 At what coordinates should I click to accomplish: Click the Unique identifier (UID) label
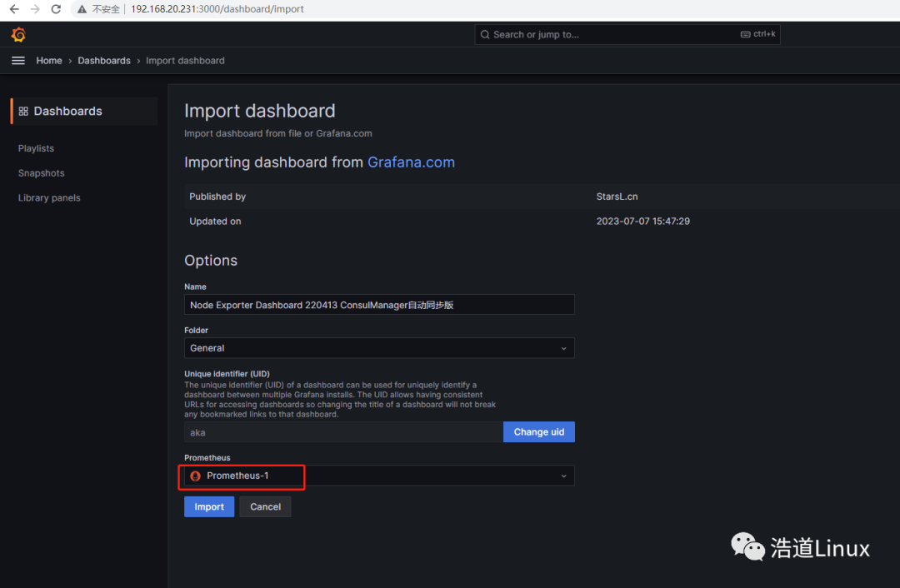coord(227,373)
